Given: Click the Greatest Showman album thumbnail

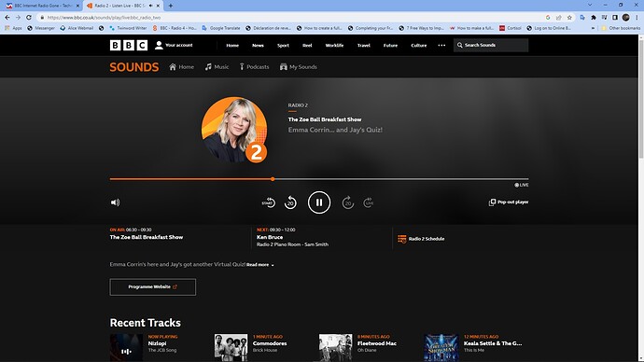Looking at the screenshot, I should coord(441,348).
